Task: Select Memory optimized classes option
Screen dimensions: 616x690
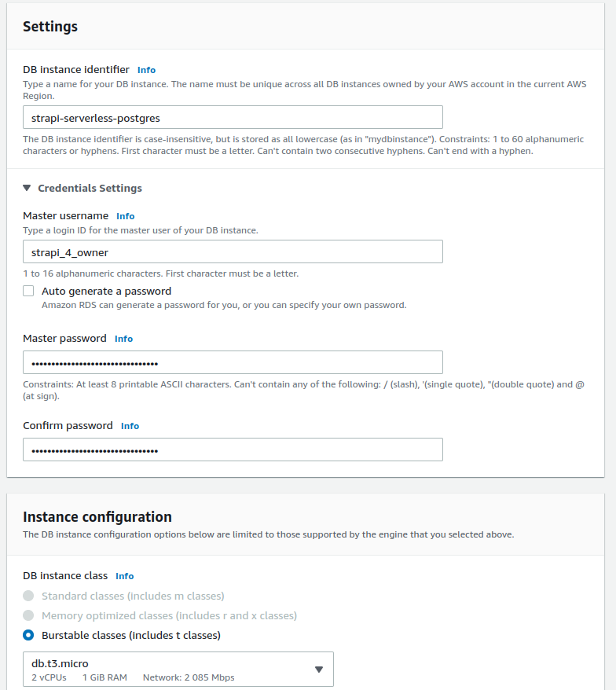Action: click(29, 615)
